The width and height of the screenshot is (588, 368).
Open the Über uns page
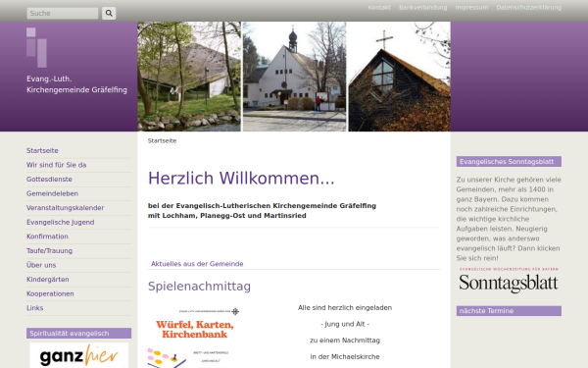click(41, 265)
